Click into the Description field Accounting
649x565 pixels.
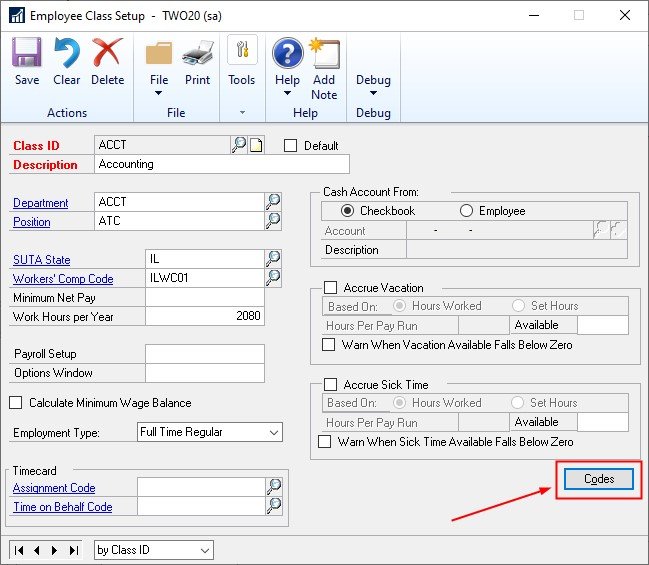coord(222,164)
